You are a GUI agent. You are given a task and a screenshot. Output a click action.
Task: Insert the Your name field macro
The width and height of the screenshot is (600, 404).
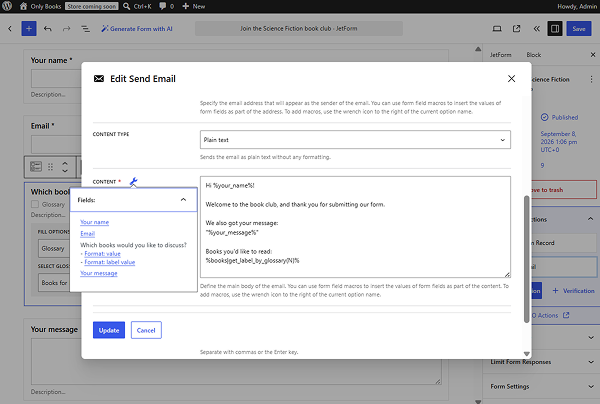tap(95, 222)
